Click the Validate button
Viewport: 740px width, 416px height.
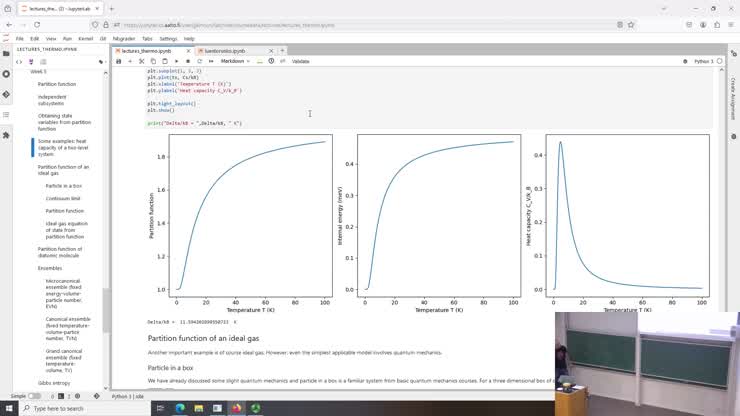coord(300,61)
